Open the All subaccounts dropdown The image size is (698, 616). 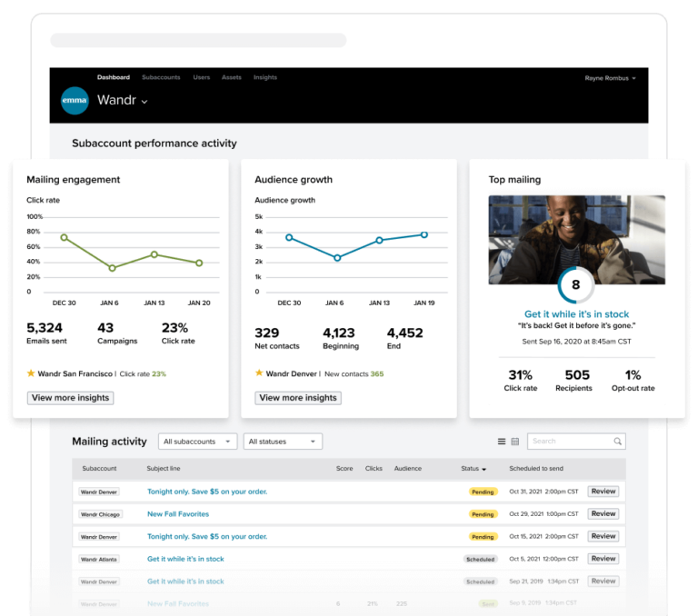pyautogui.click(x=197, y=442)
